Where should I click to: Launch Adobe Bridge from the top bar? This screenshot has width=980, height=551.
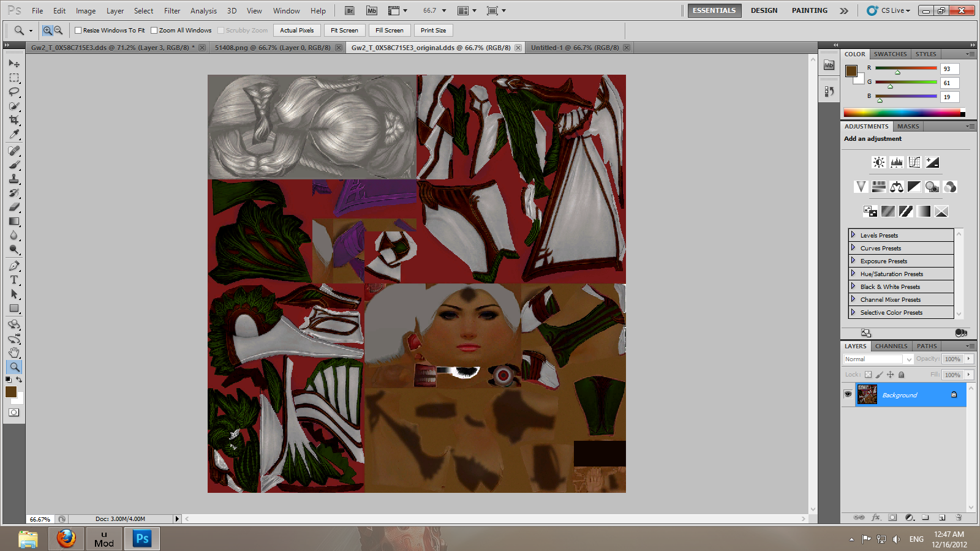pyautogui.click(x=349, y=10)
